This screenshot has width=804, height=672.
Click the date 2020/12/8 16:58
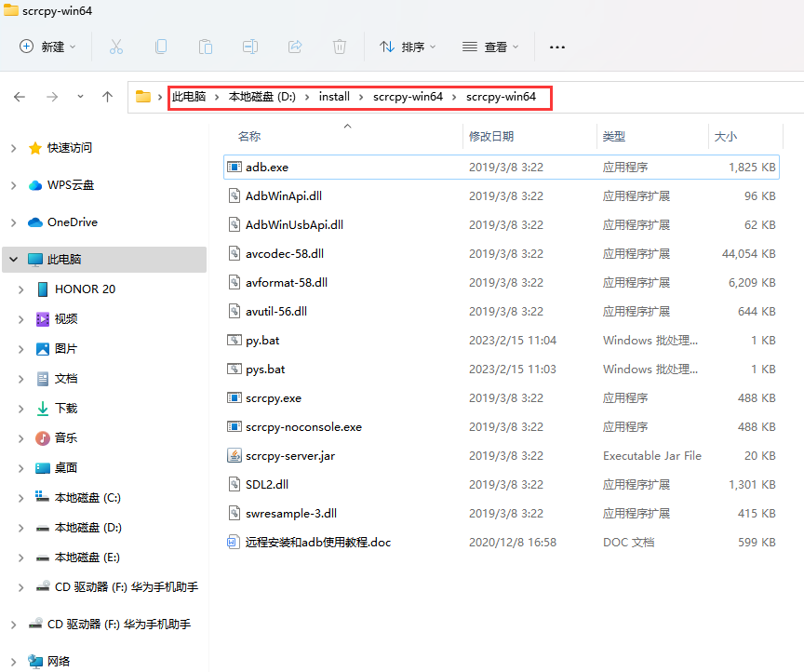point(512,543)
